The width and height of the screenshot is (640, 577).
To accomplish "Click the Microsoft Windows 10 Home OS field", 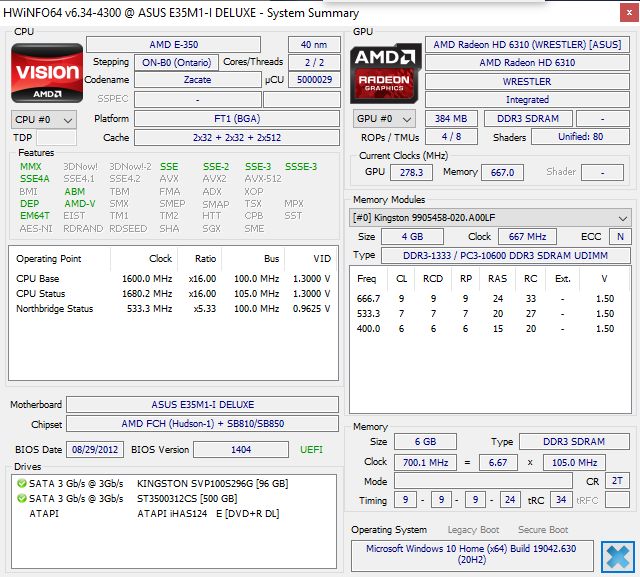I will [x=472, y=555].
